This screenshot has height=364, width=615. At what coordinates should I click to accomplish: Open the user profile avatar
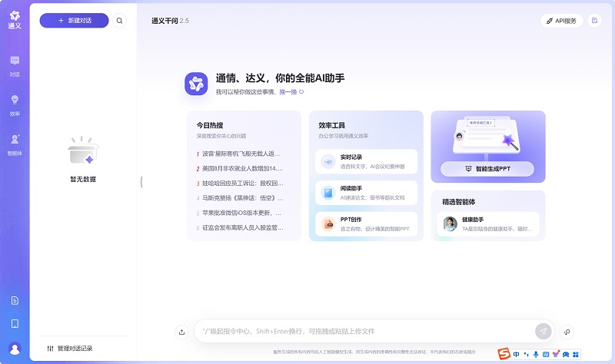15,349
